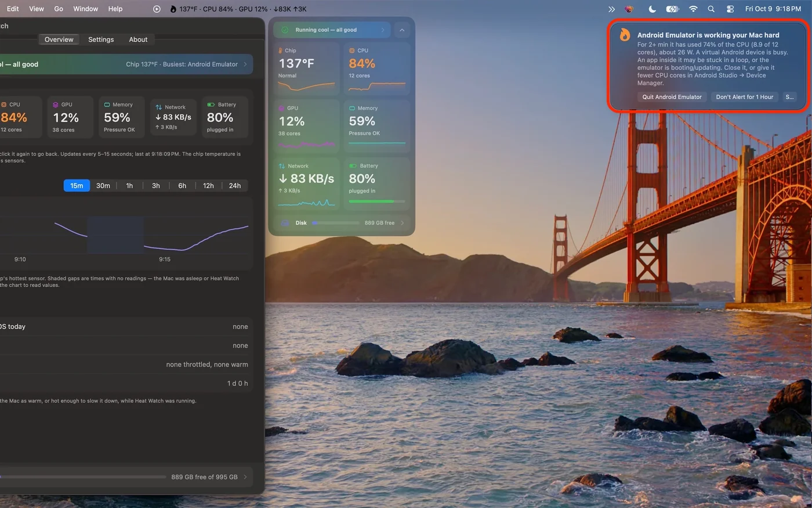Click the green Battery icon in the popover card

coord(351,165)
